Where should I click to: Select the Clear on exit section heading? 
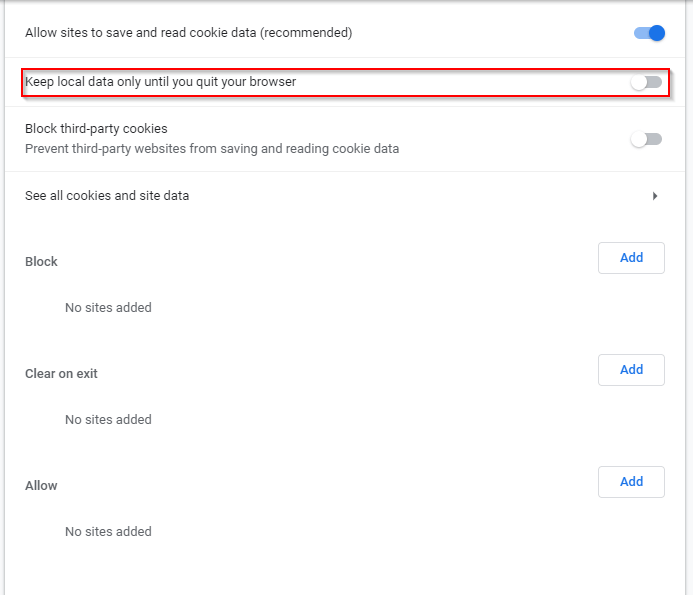[x=61, y=374]
